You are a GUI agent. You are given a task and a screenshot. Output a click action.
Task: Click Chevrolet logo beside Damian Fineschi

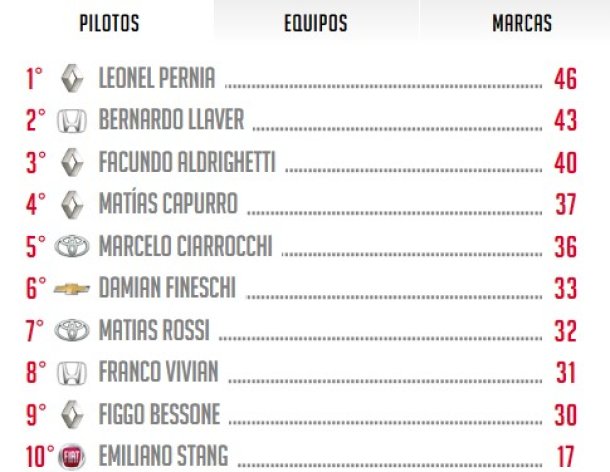pos(72,289)
